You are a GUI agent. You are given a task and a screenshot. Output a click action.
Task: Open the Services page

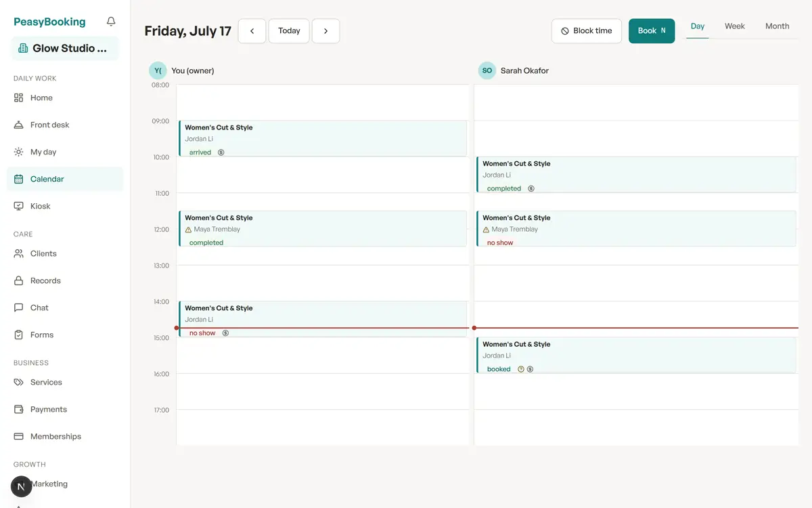pos(65,382)
